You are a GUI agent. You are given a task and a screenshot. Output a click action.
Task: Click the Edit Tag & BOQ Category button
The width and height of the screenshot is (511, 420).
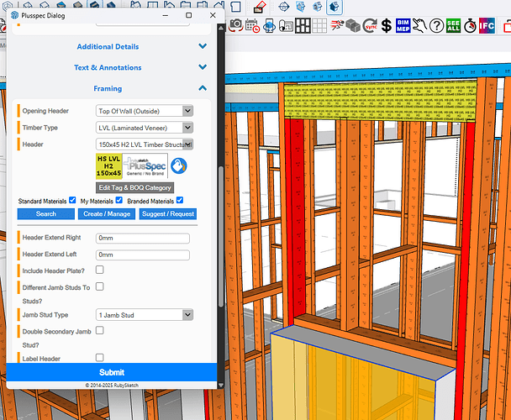(x=134, y=187)
